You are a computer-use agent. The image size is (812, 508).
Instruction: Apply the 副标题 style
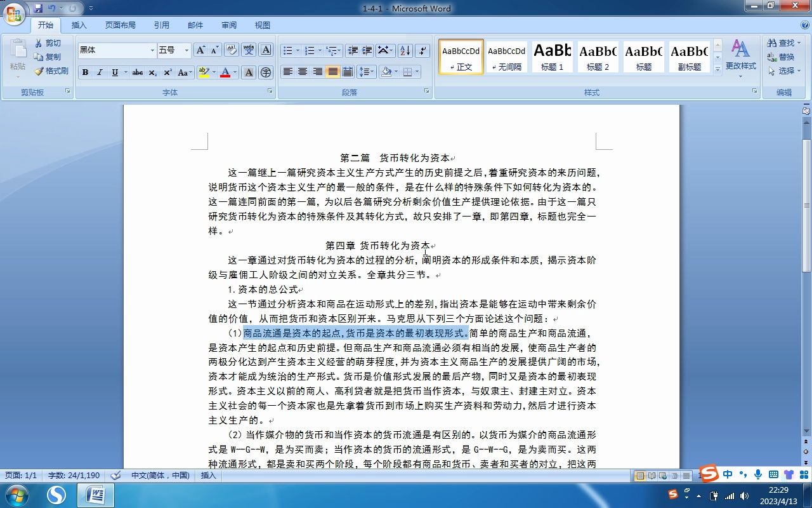[x=690, y=57]
